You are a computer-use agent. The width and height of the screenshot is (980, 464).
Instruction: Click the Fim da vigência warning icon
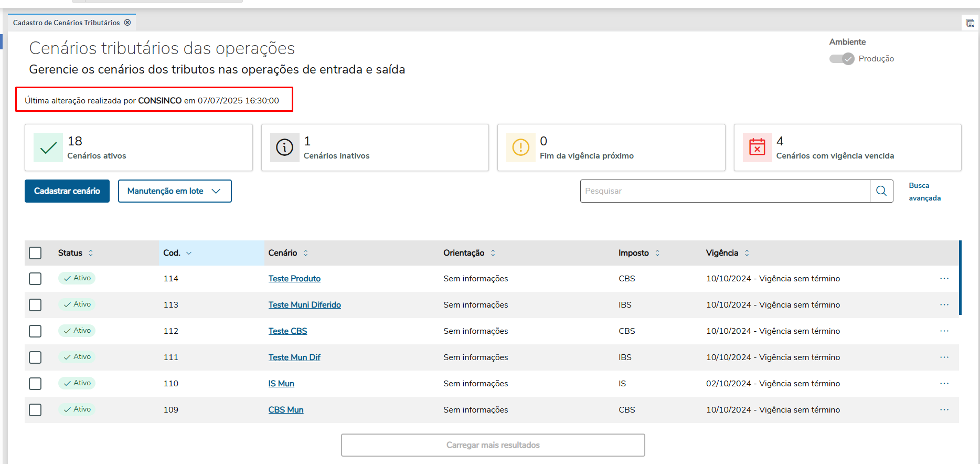click(520, 147)
